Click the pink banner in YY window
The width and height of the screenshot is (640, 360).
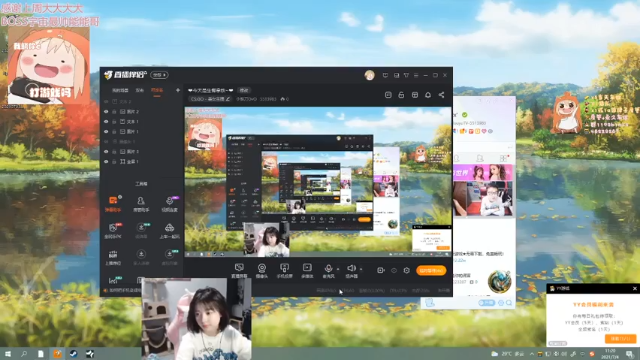[484, 173]
